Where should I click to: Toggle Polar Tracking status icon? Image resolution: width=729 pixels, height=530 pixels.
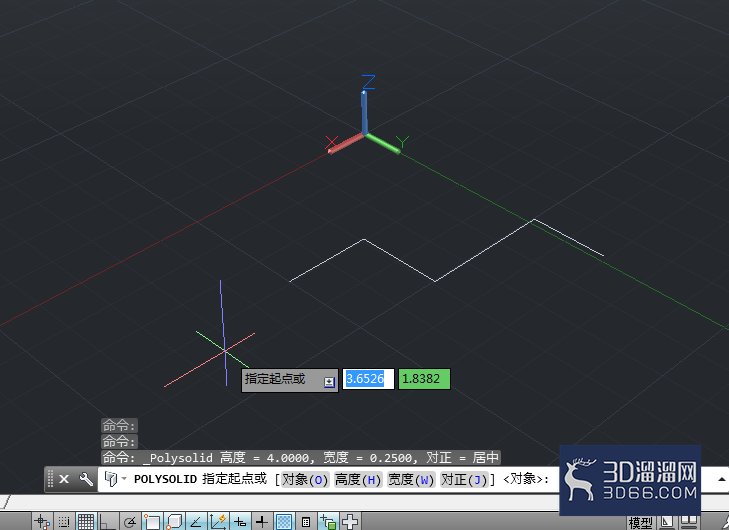(x=129, y=522)
